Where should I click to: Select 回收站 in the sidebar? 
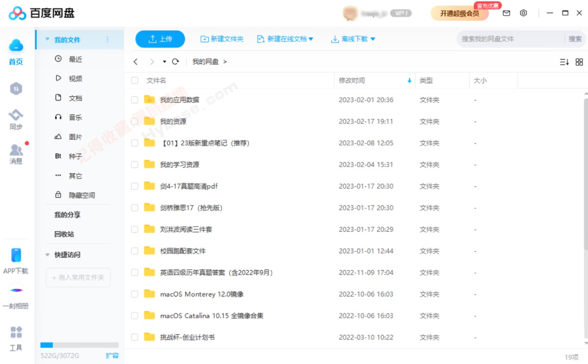click(x=64, y=234)
